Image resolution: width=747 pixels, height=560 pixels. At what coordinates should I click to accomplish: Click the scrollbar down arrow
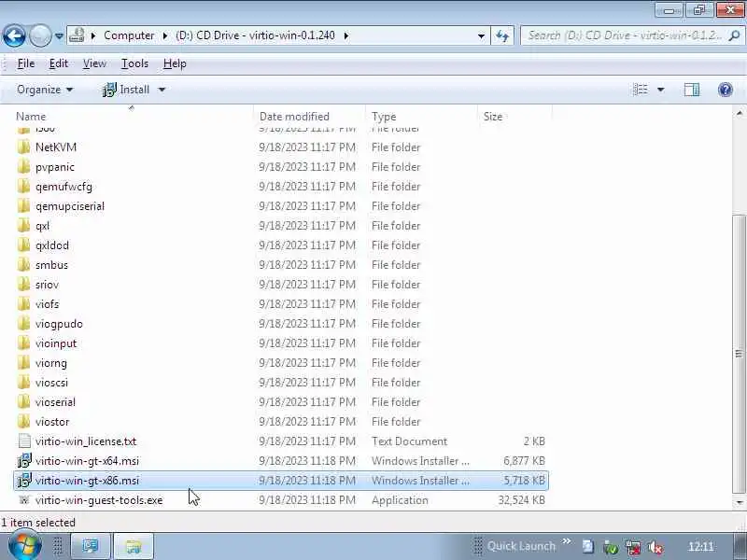[739, 502]
